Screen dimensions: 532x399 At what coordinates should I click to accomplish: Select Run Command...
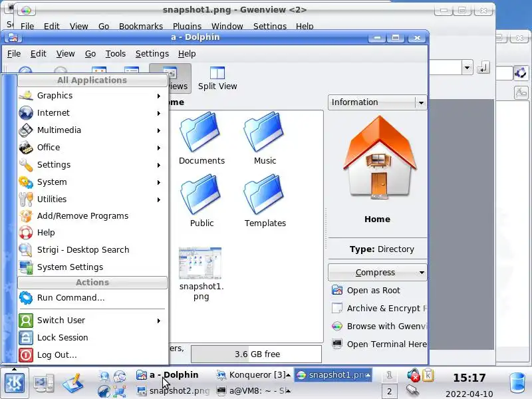tap(92, 298)
